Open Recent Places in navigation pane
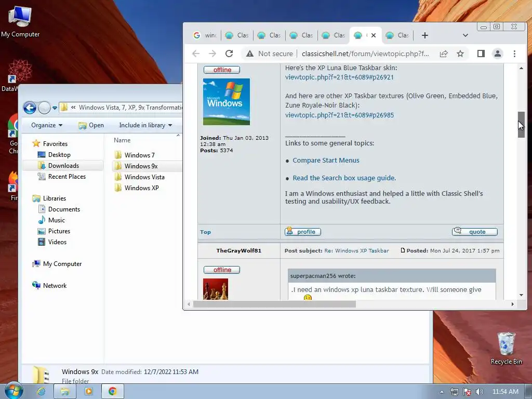This screenshot has height=399, width=532. (x=67, y=177)
